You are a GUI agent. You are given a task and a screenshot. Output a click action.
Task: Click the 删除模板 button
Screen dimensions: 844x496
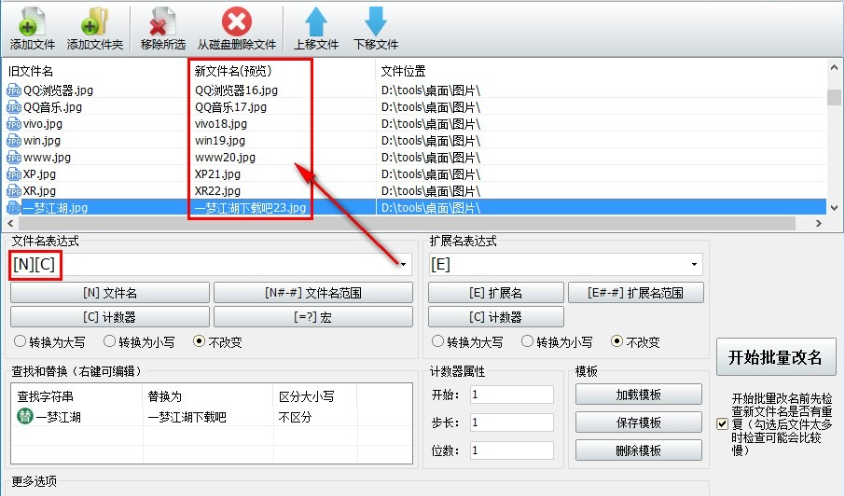638,451
